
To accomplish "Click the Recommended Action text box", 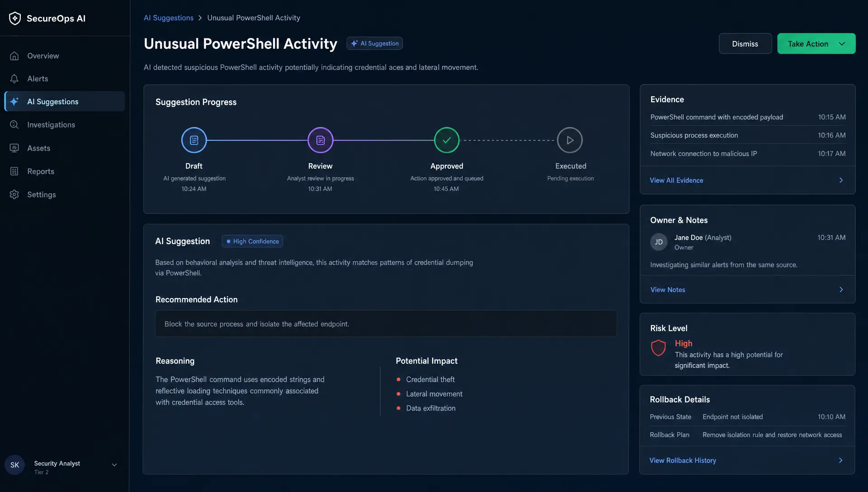I will (386, 324).
